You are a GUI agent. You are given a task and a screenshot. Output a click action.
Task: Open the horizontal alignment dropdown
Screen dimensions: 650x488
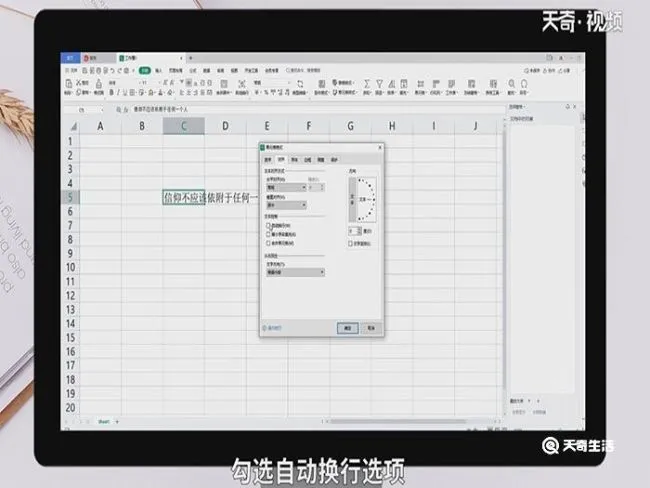click(286, 188)
